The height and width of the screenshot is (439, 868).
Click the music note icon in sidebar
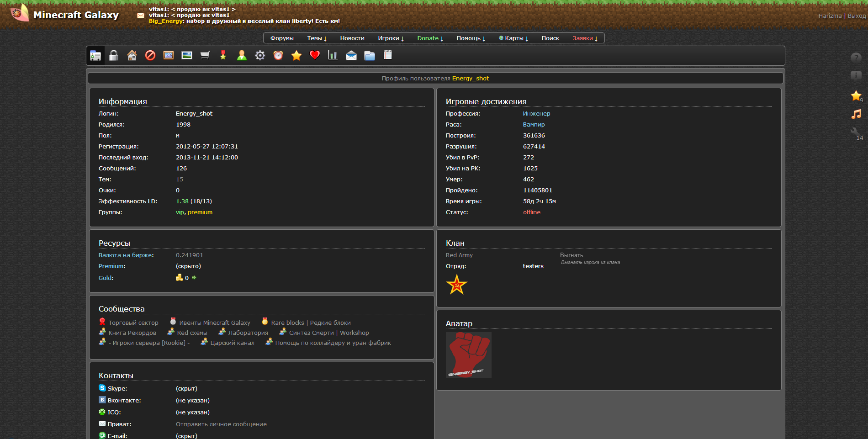pos(856,114)
